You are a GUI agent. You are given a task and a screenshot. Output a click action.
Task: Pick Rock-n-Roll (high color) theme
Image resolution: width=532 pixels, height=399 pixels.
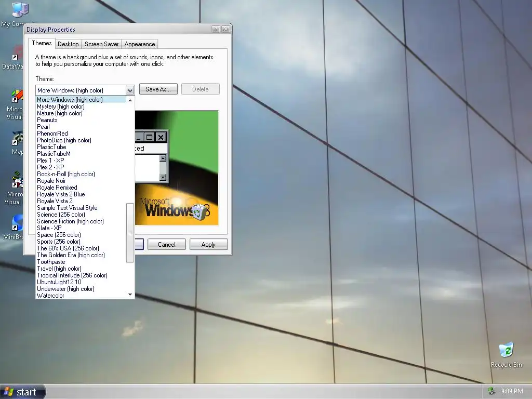point(81,174)
